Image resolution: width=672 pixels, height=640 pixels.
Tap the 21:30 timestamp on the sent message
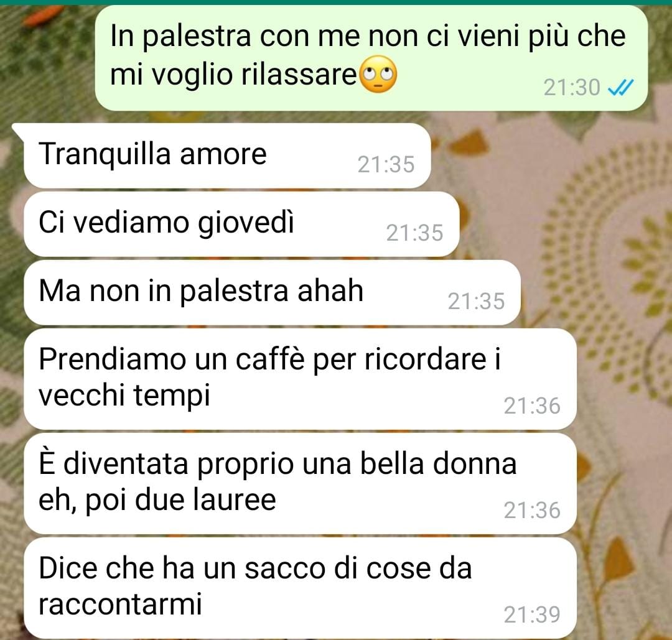click(572, 88)
